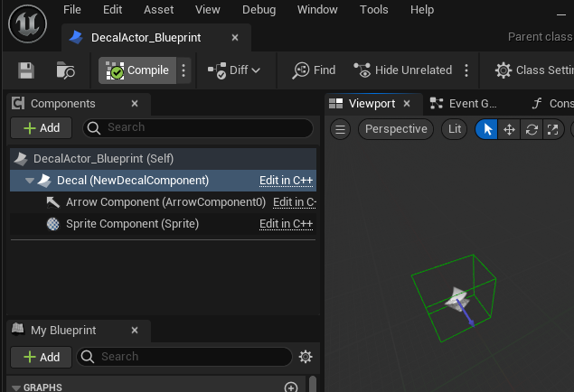Open the Compile options three-dot menu
574x392 pixels.
pos(184,70)
